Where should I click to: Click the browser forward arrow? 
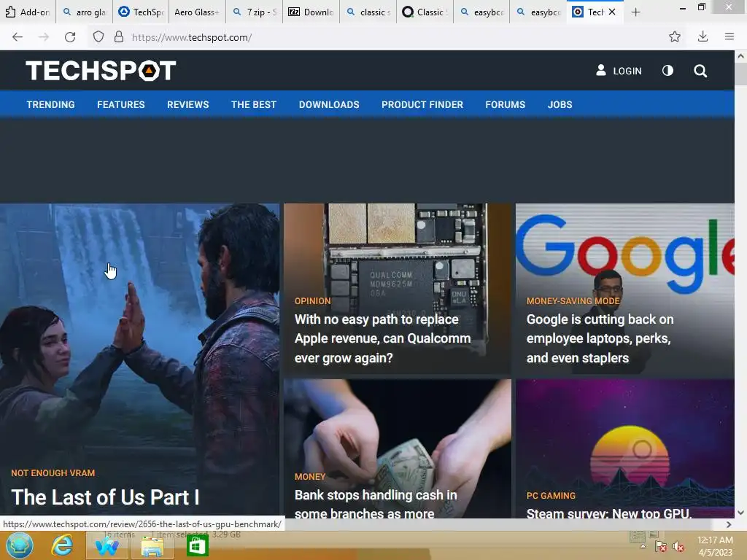point(44,37)
